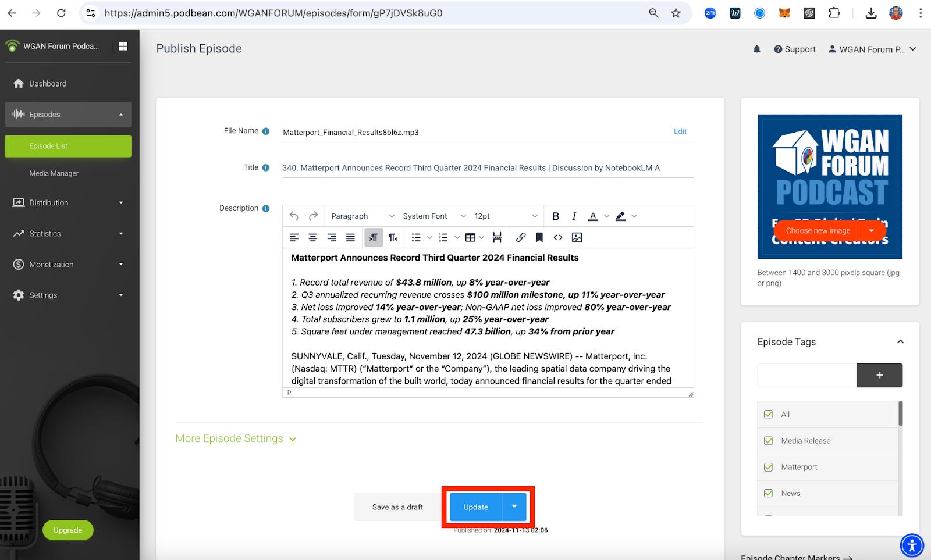Open bullet list style options arrow
The width and height of the screenshot is (931, 560).
coord(430,237)
